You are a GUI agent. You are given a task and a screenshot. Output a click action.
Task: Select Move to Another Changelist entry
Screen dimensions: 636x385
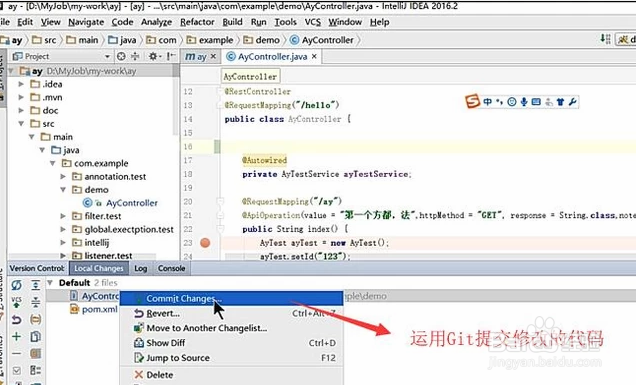point(231,328)
